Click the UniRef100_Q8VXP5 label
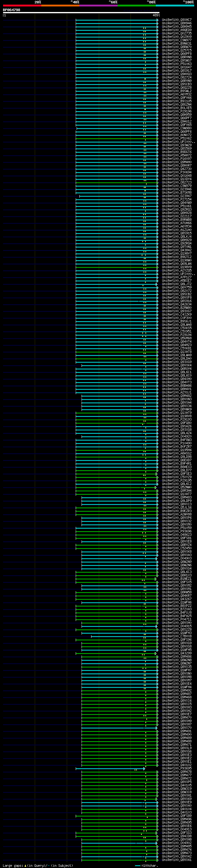The image size is (197, 868). (177, 782)
